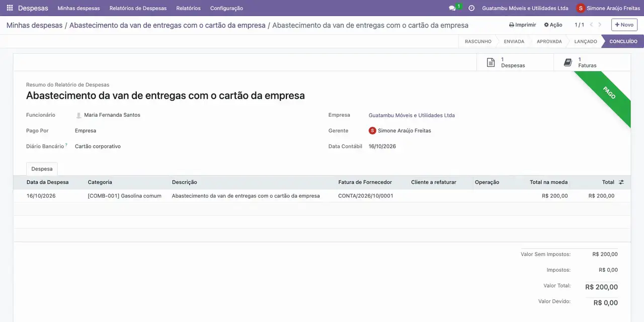Click the Novo button
644x322 pixels.
click(624, 25)
